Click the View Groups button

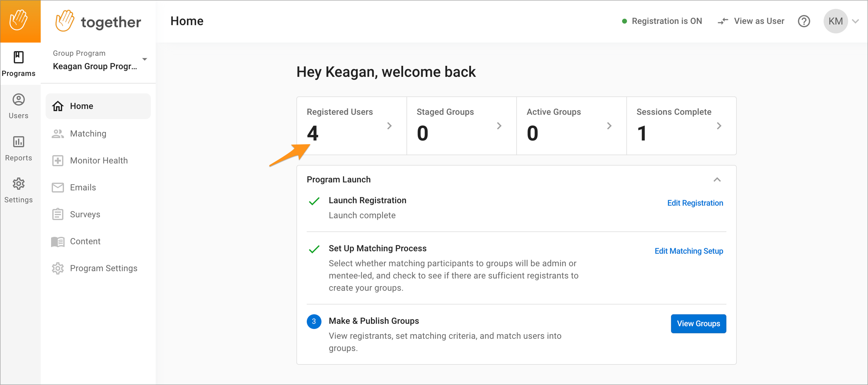(x=698, y=324)
